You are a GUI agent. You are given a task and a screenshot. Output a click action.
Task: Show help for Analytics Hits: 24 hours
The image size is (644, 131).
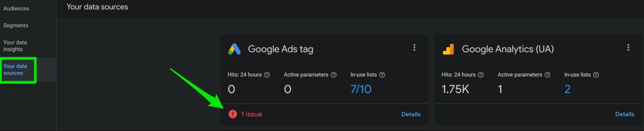[481, 75]
